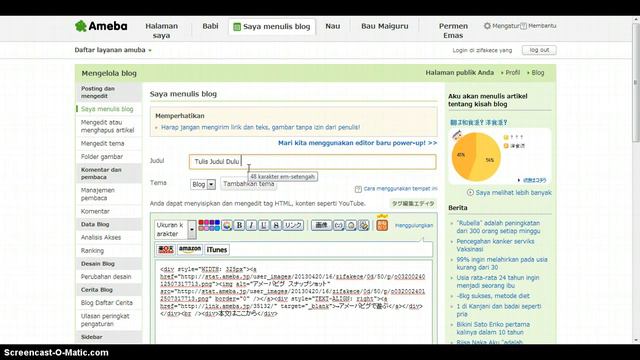Insert a link with リンク button
The width and height of the screenshot is (640, 360).
coord(293,225)
